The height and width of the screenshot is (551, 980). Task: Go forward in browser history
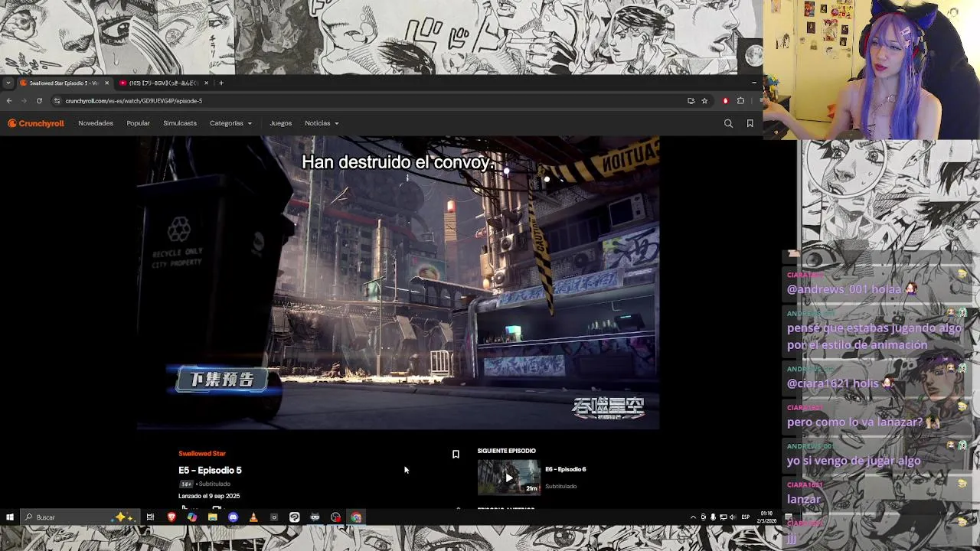click(x=24, y=101)
